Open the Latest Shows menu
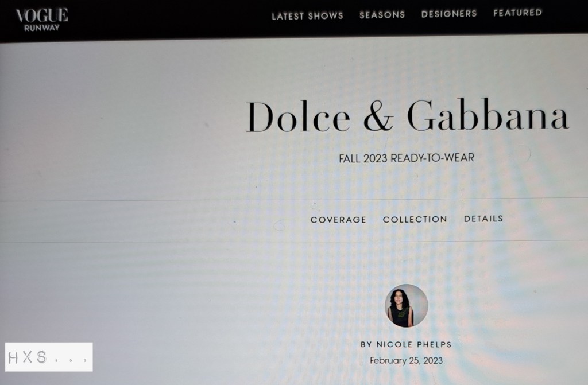Image resolution: width=588 pixels, height=385 pixels. (x=308, y=15)
